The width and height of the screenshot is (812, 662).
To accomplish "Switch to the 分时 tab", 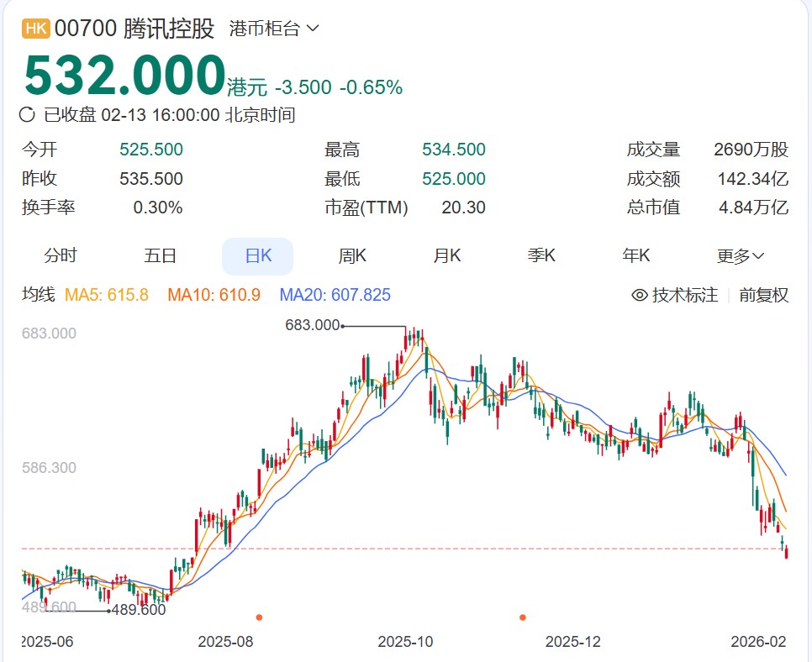I will [61, 255].
